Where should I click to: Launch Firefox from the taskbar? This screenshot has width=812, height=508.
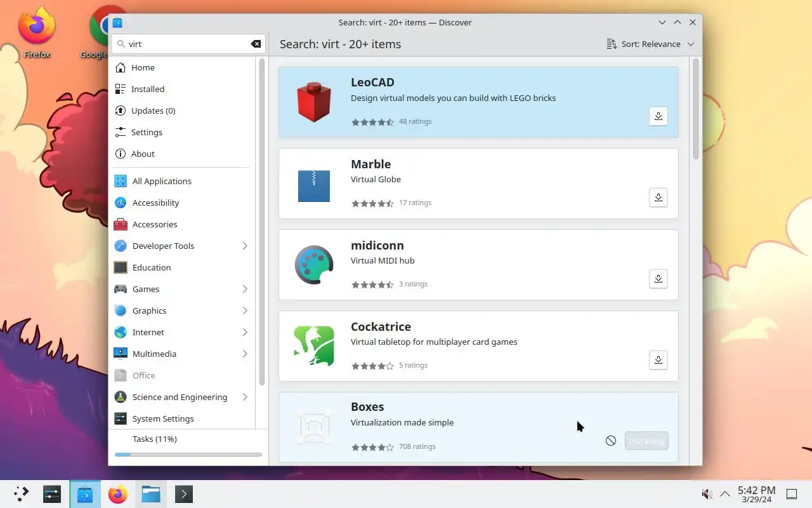point(118,494)
